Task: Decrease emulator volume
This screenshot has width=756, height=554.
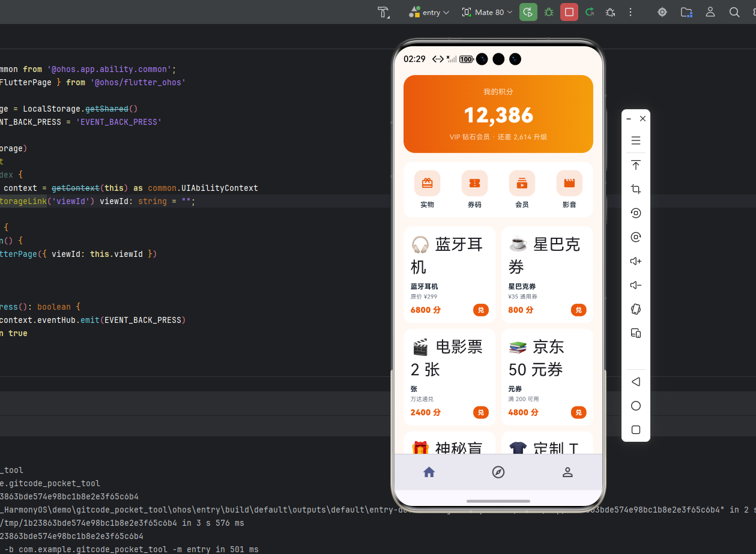Action: pyautogui.click(x=636, y=285)
